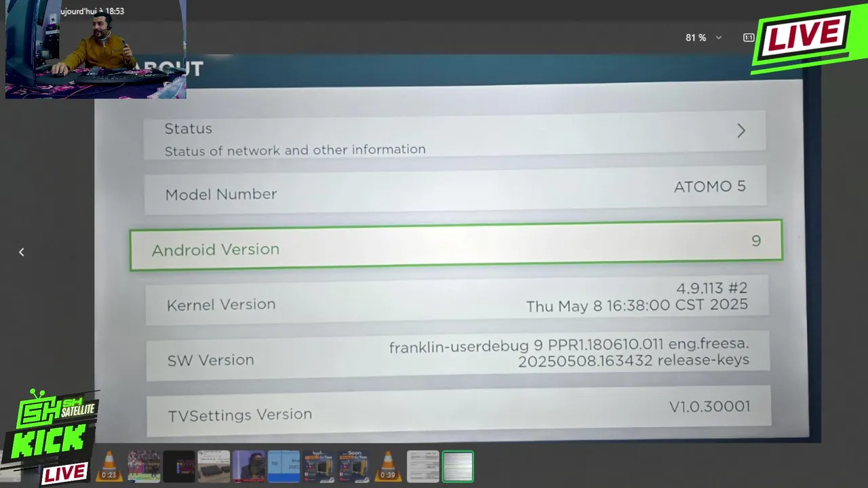This screenshot has height=488, width=868.
Task: Select the Status of network row
Action: pos(455,136)
